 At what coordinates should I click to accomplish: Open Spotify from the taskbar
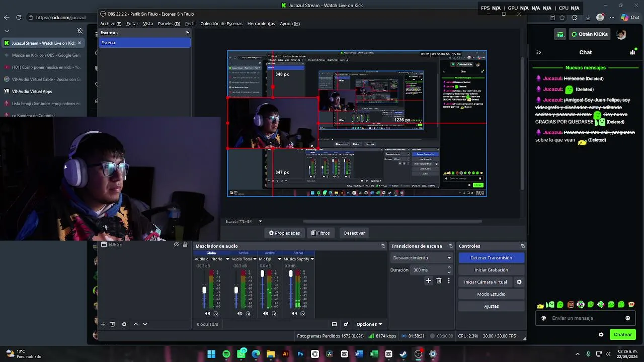click(226, 354)
